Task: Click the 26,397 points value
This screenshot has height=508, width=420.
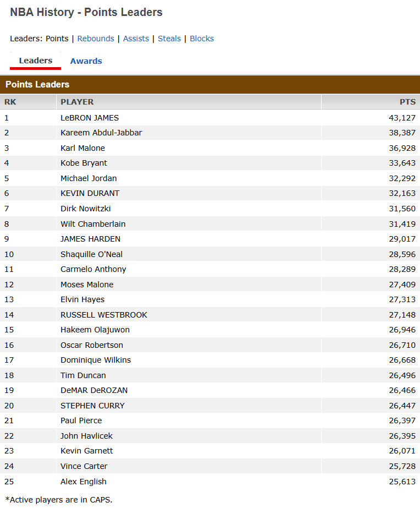Action: click(x=402, y=421)
